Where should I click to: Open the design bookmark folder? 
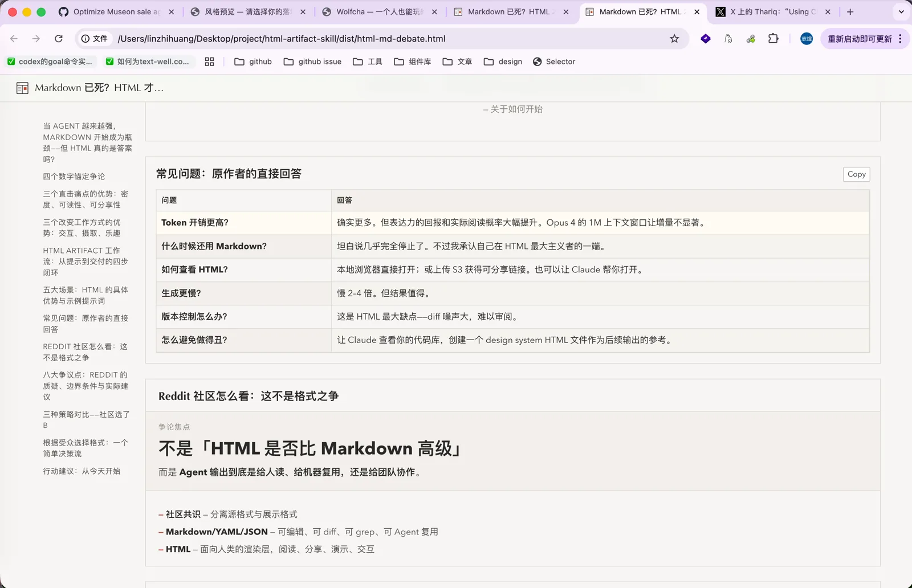point(503,62)
